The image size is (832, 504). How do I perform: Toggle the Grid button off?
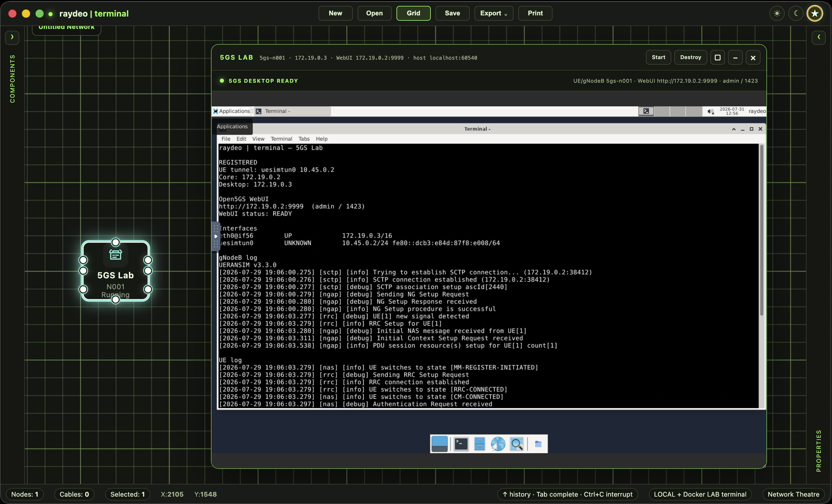(413, 13)
